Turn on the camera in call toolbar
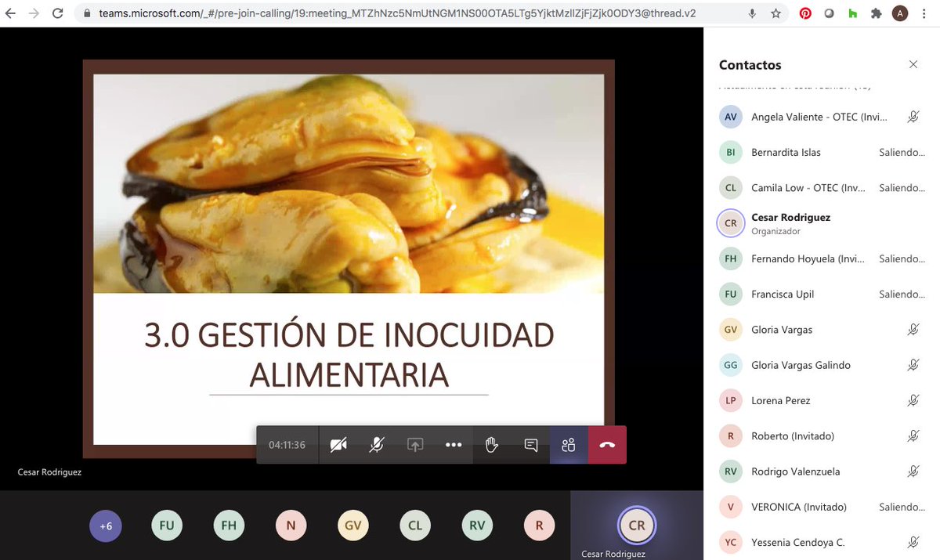 (338, 445)
